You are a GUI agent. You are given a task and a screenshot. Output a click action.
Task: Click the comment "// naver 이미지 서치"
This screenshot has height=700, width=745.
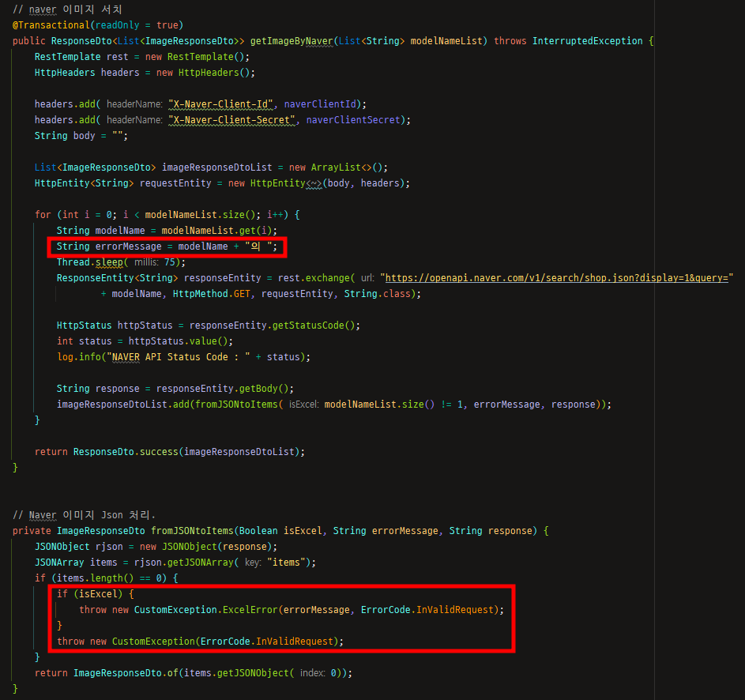pos(67,9)
